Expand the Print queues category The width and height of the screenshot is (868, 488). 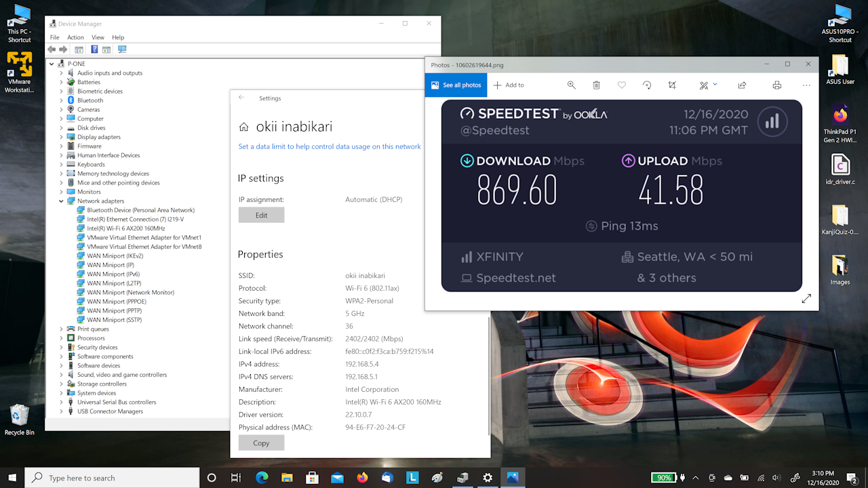(x=61, y=329)
